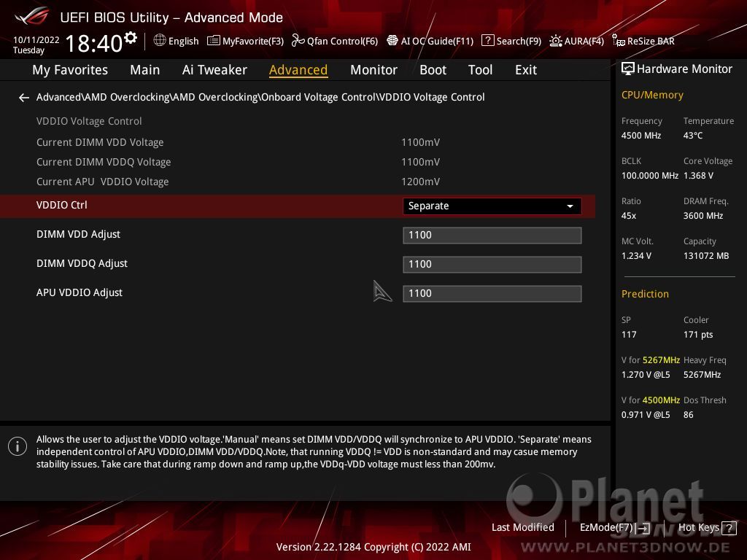The width and height of the screenshot is (747, 560).
Task: Switch to the Main tab
Action: [x=145, y=70]
